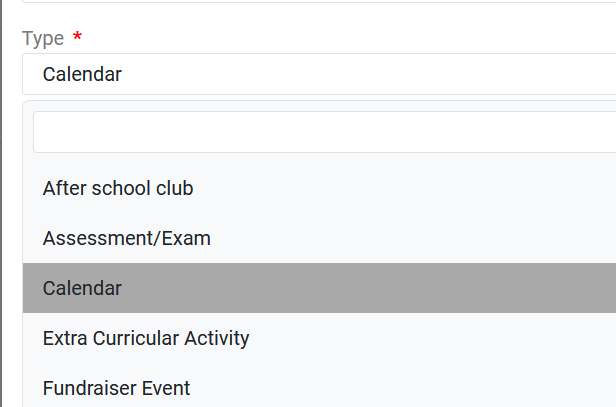Click the Type field label

pos(43,38)
